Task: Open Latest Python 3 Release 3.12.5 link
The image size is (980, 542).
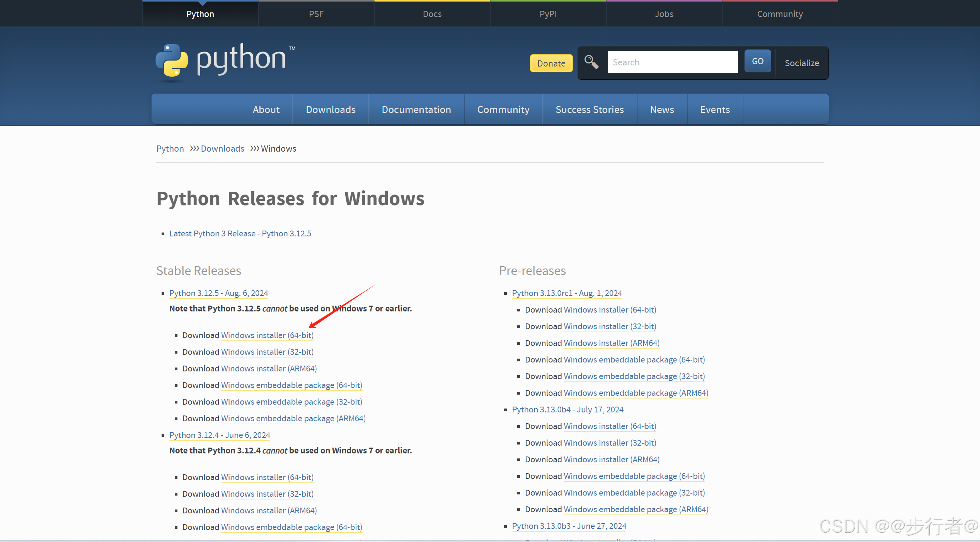Action: click(x=240, y=234)
